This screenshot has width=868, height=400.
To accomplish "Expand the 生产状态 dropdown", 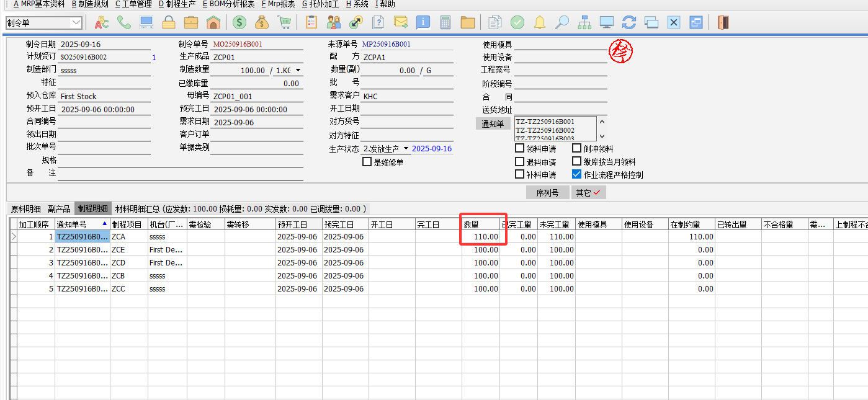I will coord(406,149).
